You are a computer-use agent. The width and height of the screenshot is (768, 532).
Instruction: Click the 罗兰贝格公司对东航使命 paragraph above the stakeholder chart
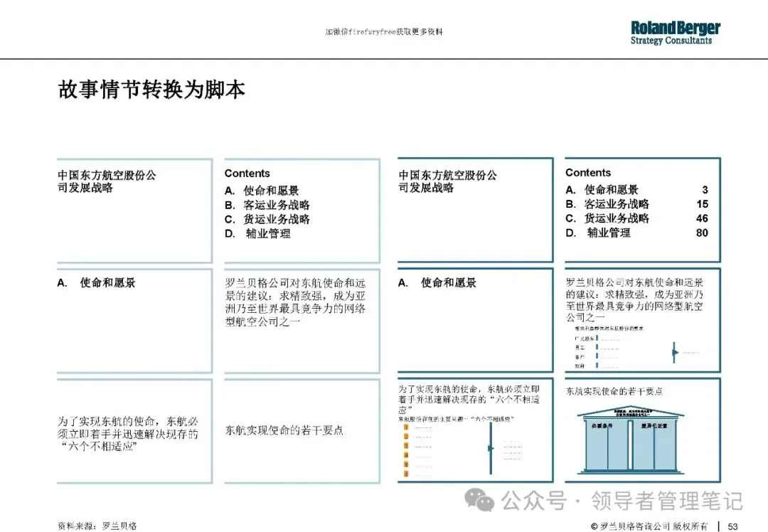(x=634, y=300)
